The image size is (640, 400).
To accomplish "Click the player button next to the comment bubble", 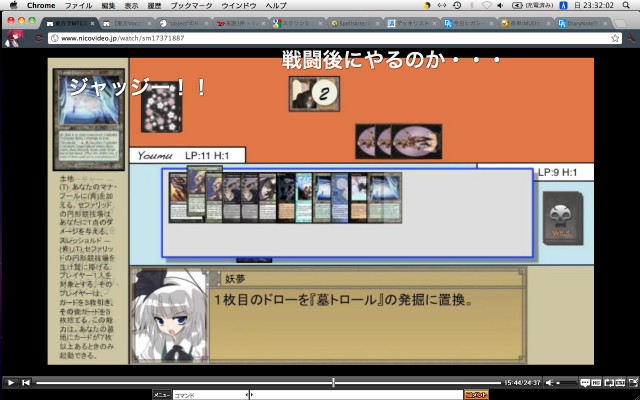I will coord(596,382).
